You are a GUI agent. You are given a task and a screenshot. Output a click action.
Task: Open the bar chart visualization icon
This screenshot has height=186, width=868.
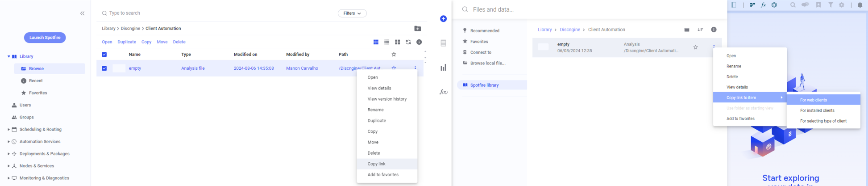tap(443, 68)
